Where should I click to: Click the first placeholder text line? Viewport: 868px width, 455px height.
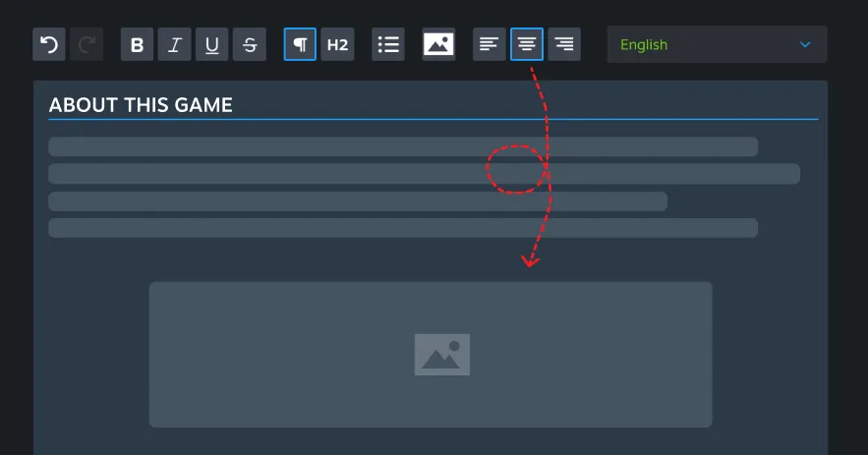[403, 146]
